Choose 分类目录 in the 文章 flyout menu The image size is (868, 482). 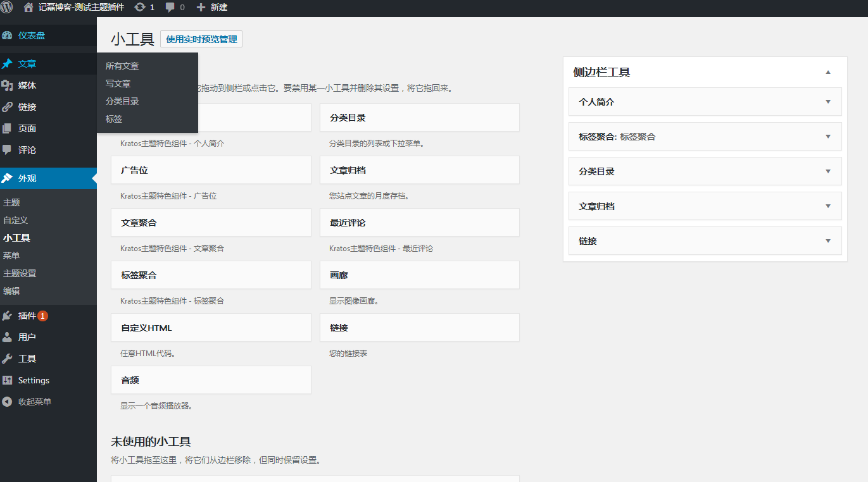122,101
